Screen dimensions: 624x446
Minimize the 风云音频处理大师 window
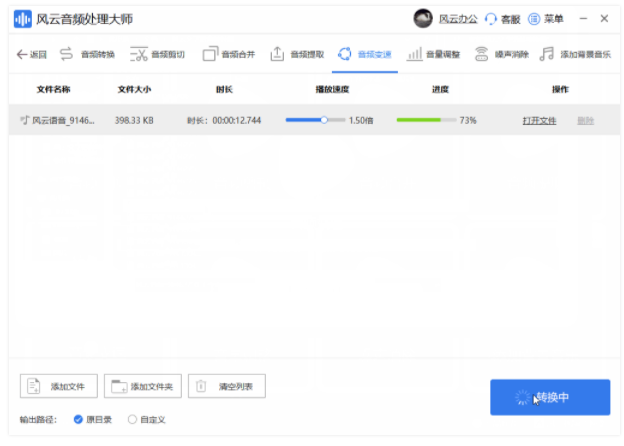point(583,19)
